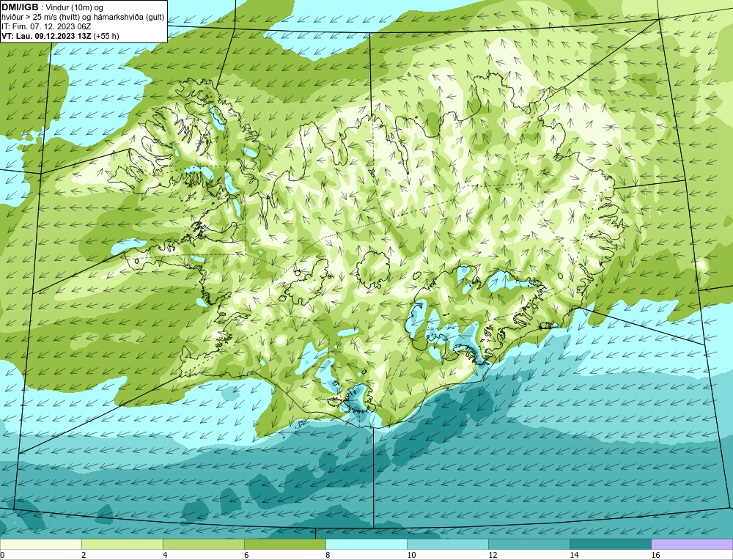The height and width of the screenshot is (560, 733).
Task: Click the scale label '16'
Action: tap(655, 555)
